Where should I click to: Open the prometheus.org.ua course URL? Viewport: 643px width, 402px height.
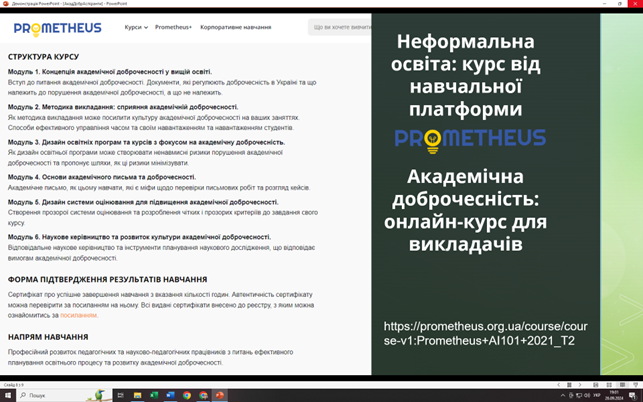[x=485, y=333]
